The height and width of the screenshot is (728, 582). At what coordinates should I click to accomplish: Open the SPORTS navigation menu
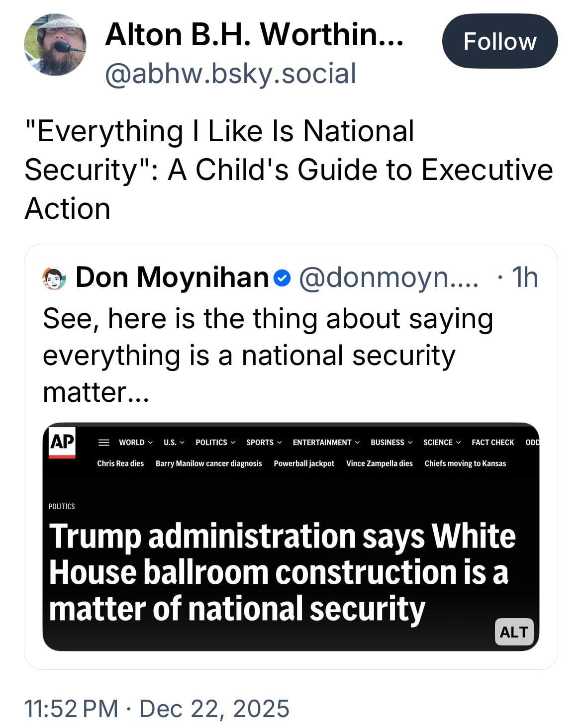[x=264, y=442]
